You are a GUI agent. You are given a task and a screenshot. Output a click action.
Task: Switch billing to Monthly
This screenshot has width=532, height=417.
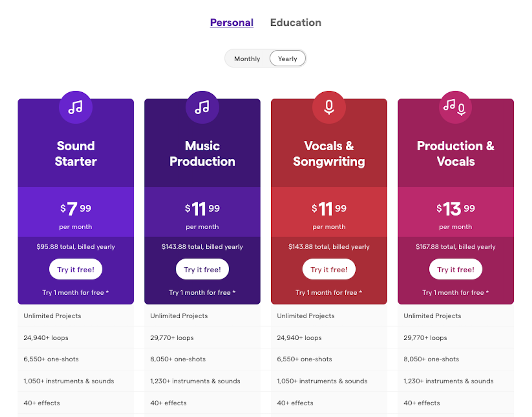(247, 58)
